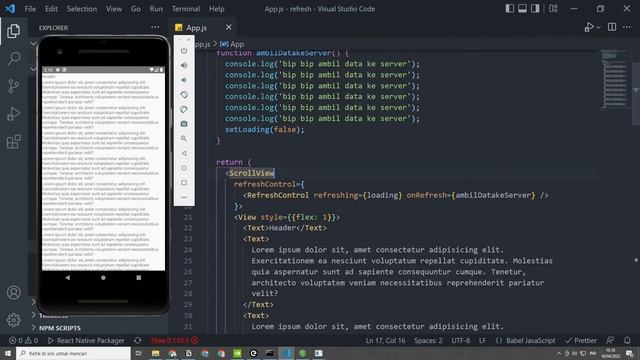Click the editor vertical scrollbar
This screenshot has height=360, width=640.
(x=636, y=94)
